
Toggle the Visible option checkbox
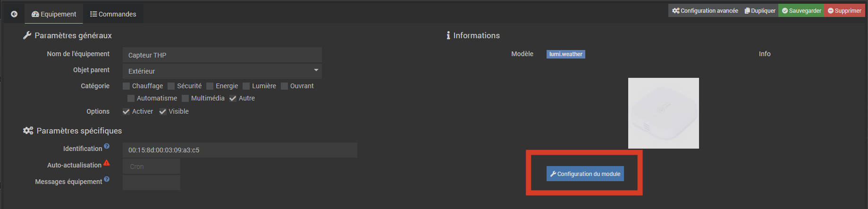point(163,111)
